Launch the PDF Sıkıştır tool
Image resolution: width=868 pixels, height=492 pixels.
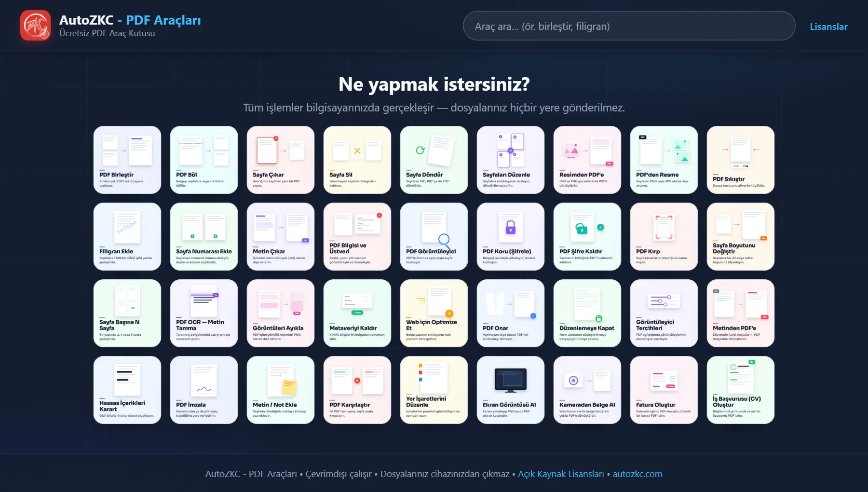click(741, 160)
